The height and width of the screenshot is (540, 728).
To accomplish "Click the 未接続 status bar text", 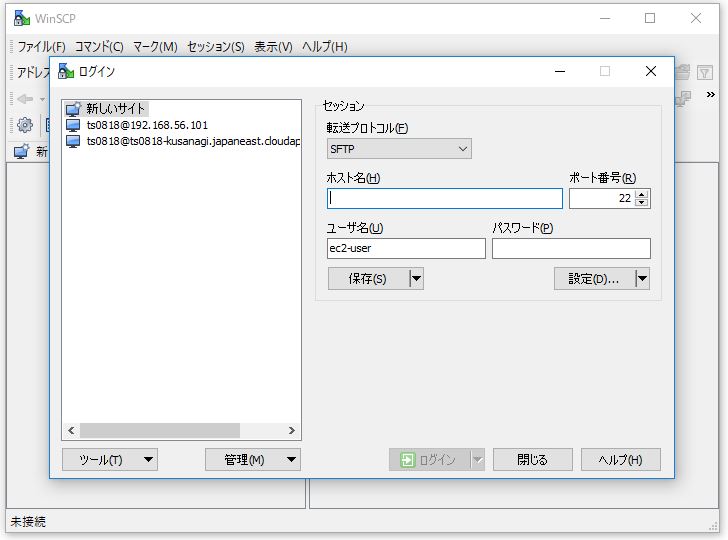I will point(28,522).
